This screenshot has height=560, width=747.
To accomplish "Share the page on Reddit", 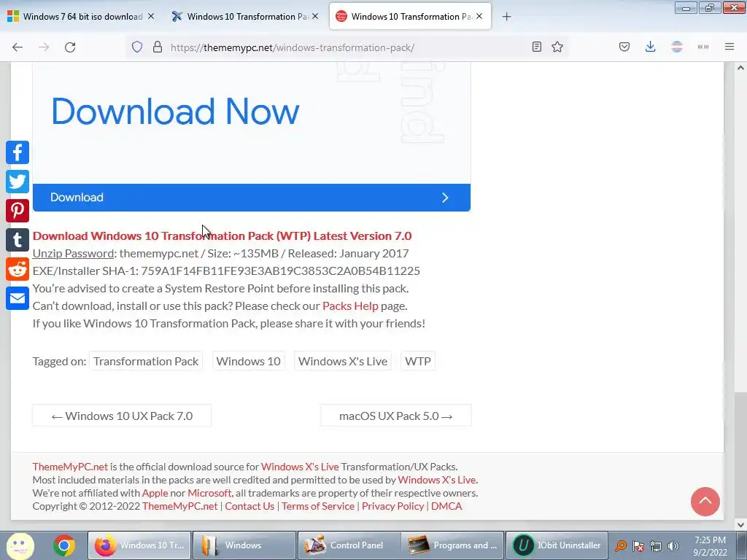I will 18,269.
